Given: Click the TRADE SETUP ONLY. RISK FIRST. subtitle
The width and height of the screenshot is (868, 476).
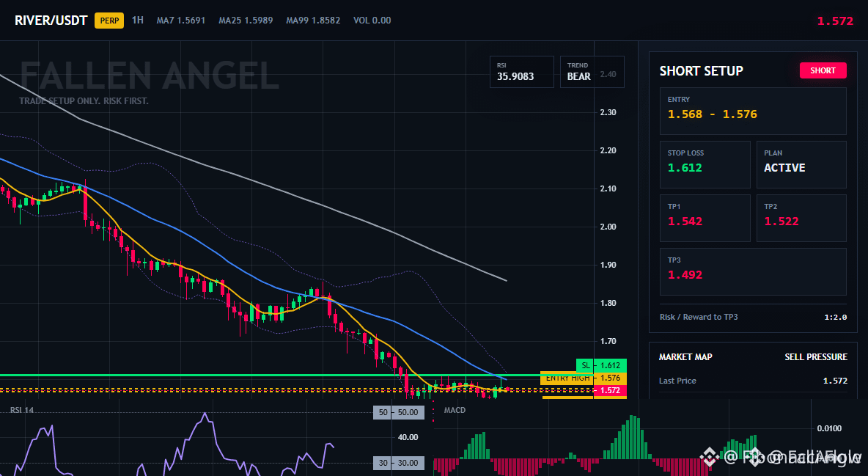Looking at the screenshot, I should (84, 101).
